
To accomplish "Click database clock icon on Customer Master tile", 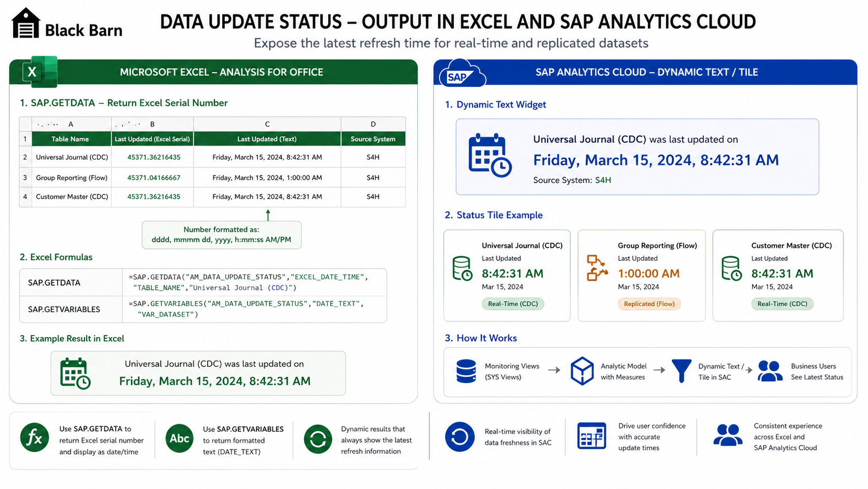I will tap(731, 268).
